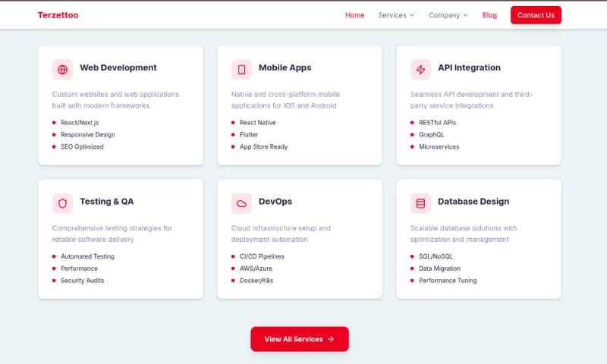Open the Blog page
607x364 pixels.
[489, 15]
